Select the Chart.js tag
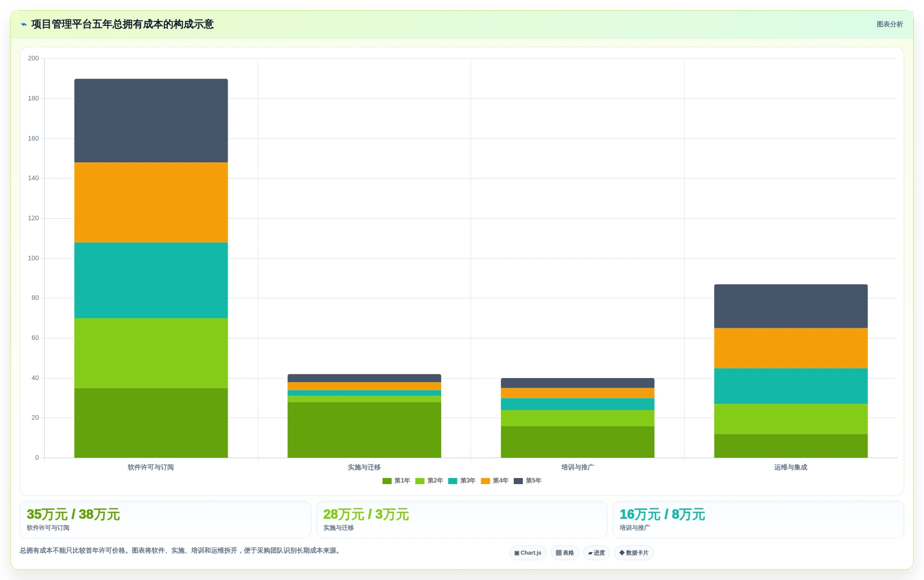The height and width of the screenshot is (580, 924). [527, 553]
